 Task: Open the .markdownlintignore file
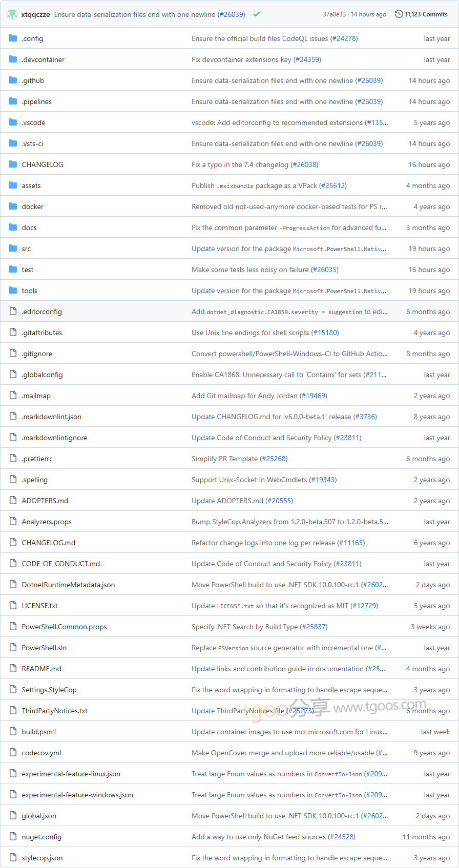54,438
